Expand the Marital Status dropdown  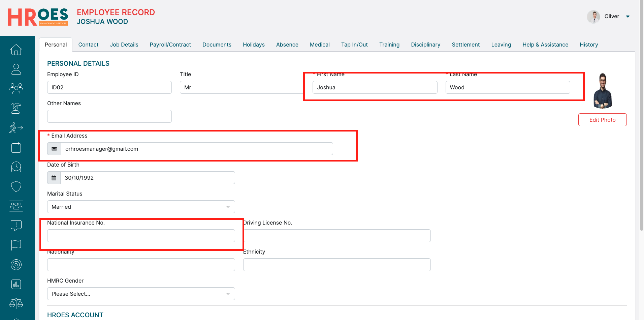tap(141, 207)
